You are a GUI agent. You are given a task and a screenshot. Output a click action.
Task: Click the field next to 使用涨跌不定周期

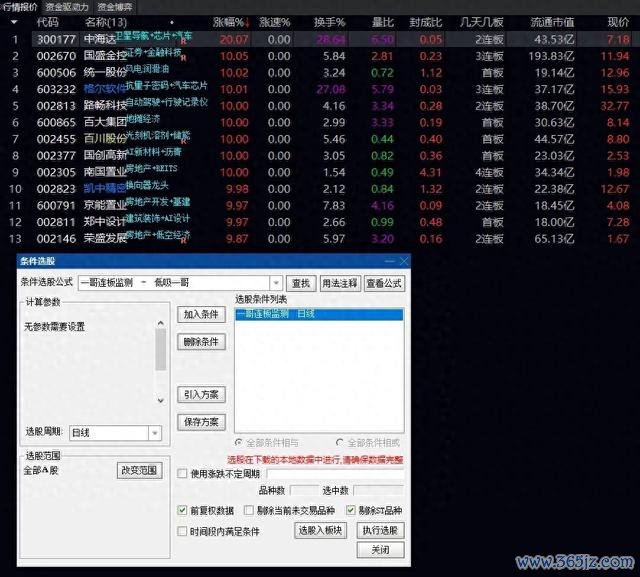pos(335,474)
